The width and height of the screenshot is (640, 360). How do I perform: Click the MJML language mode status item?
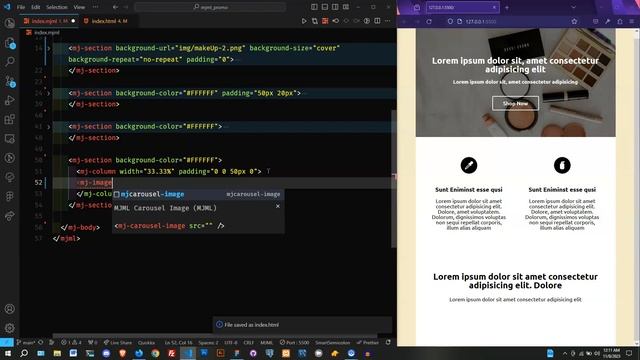pyautogui.click(x=267, y=342)
